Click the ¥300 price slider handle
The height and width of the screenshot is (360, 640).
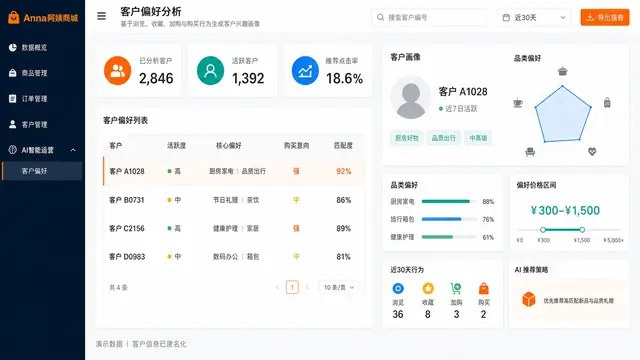(543, 230)
